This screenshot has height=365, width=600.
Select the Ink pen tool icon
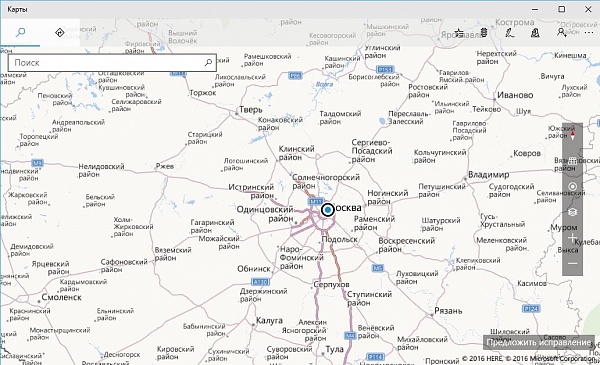(509, 33)
